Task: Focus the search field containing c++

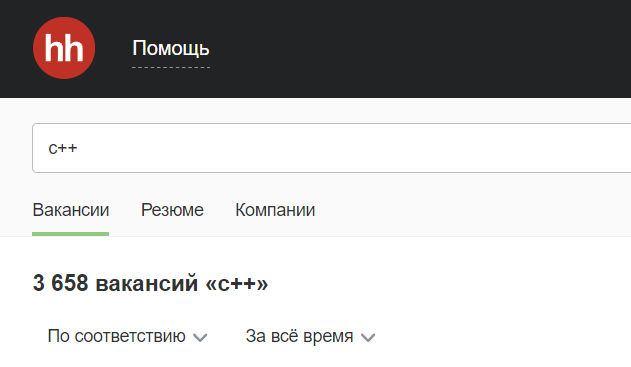Action: [332, 148]
